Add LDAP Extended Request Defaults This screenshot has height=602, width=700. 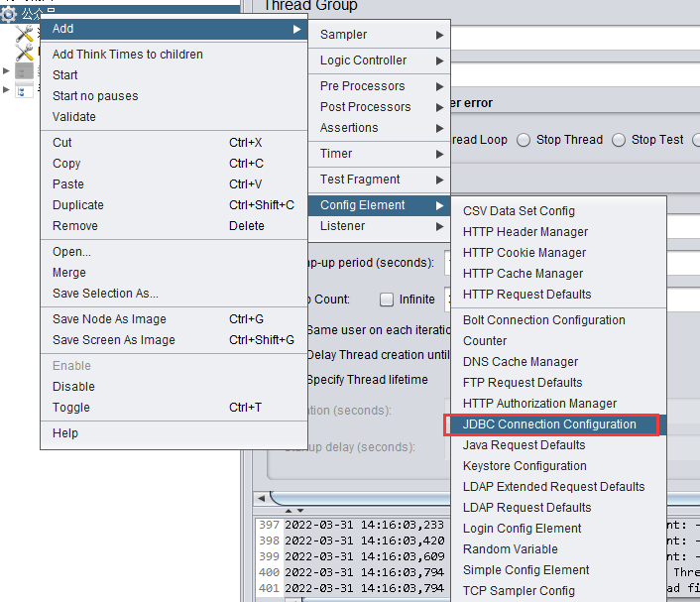[x=558, y=487]
